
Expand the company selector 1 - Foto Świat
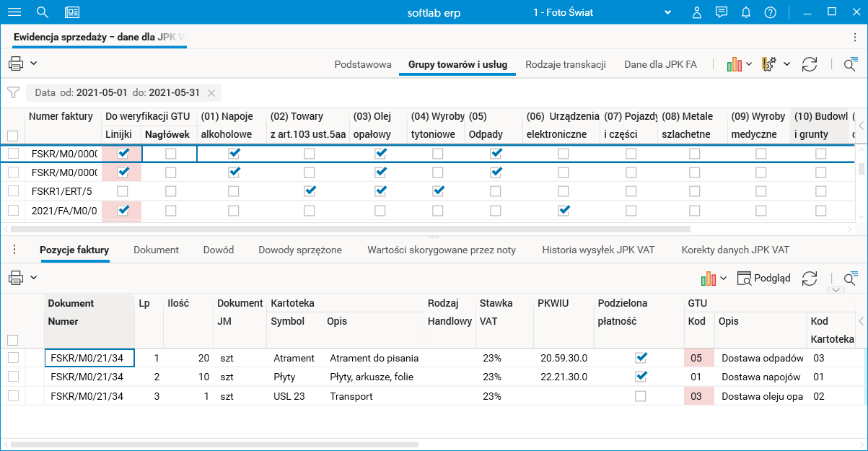(668, 12)
